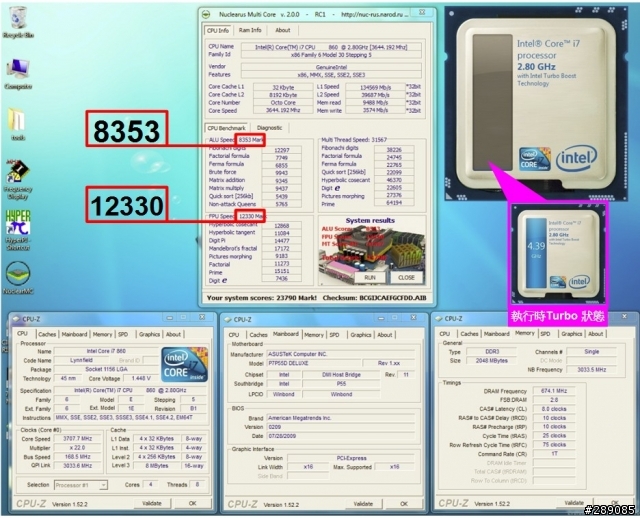Click the Prime 64194 multi thread result

[x=394, y=203]
